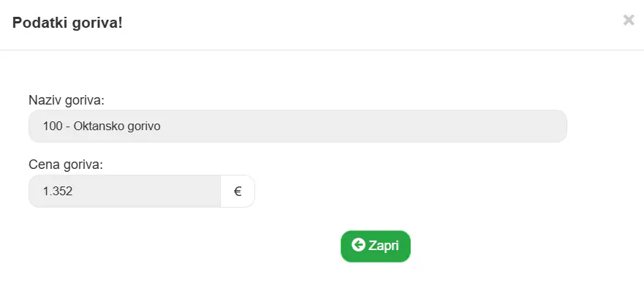Focus the Naziv goriva text field

pyautogui.click(x=298, y=127)
